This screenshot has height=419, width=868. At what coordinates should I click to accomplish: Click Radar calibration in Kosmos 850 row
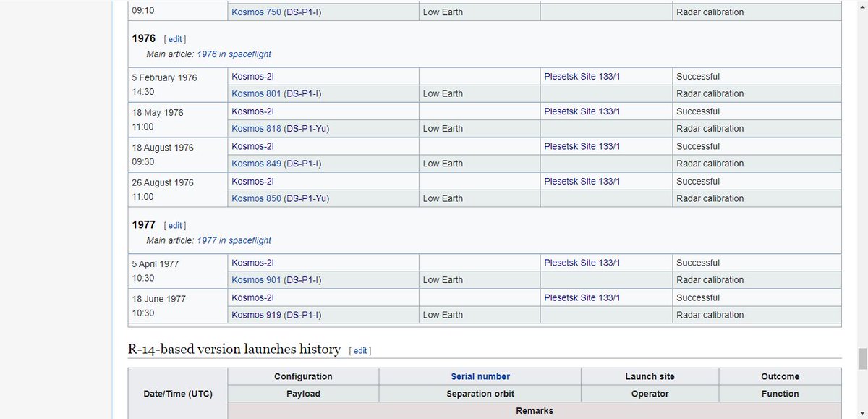(x=710, y=198)
